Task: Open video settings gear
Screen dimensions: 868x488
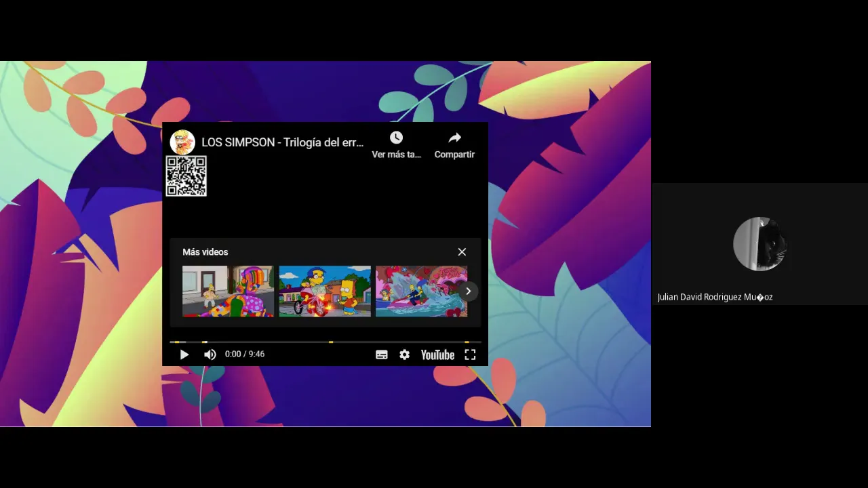Action: click(405, 354)
